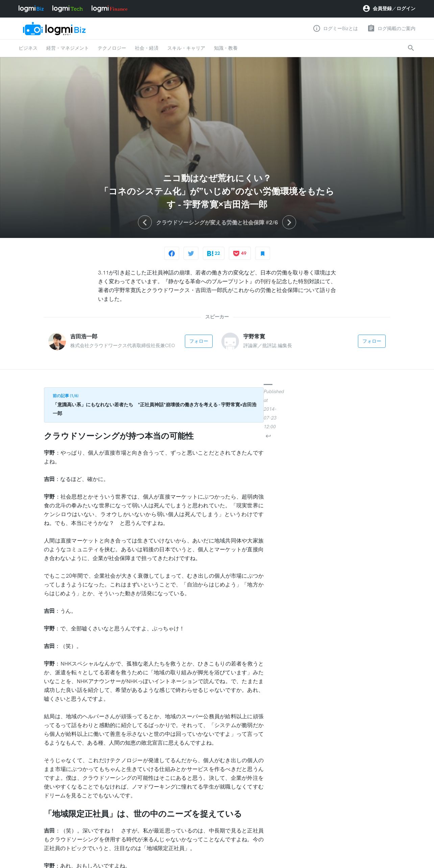Viewport: 434px width, 868px height.
Task: Select the 知識・教養 category menu
Action: 225,48
